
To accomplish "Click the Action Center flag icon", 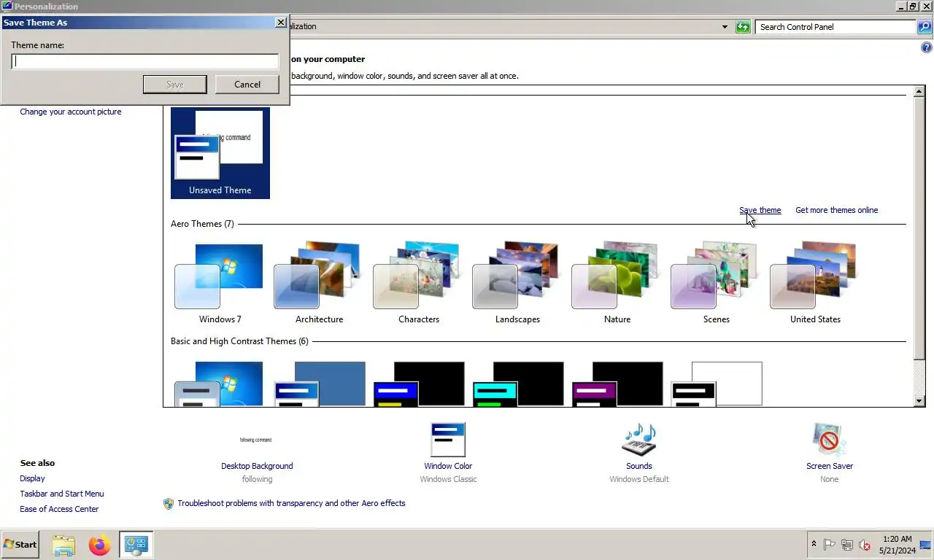I will click(830, 545).
